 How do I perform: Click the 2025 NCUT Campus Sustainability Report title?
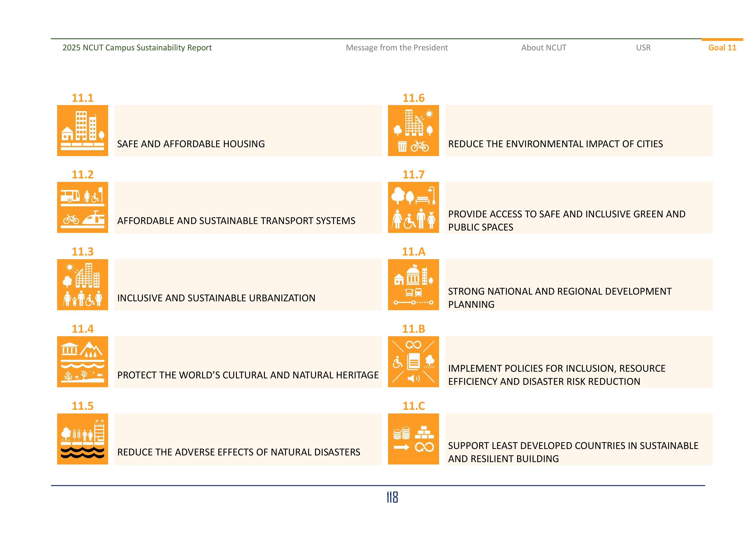coord(137,48)
